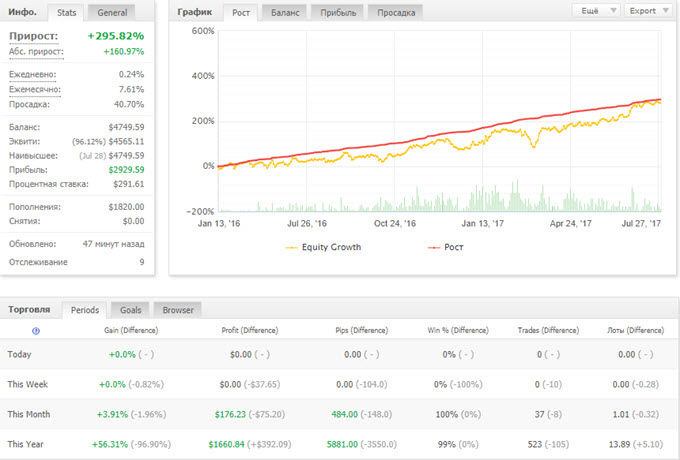Click the Jan 13, '17 axis label

click(483, 224)
